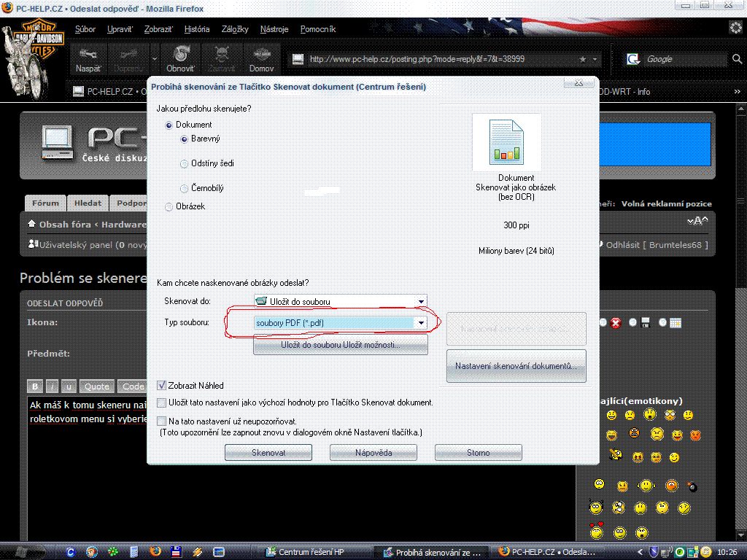This screenshot has width=747, height=560.
Task: Open the Súbor menu
Action: (85, 29)
